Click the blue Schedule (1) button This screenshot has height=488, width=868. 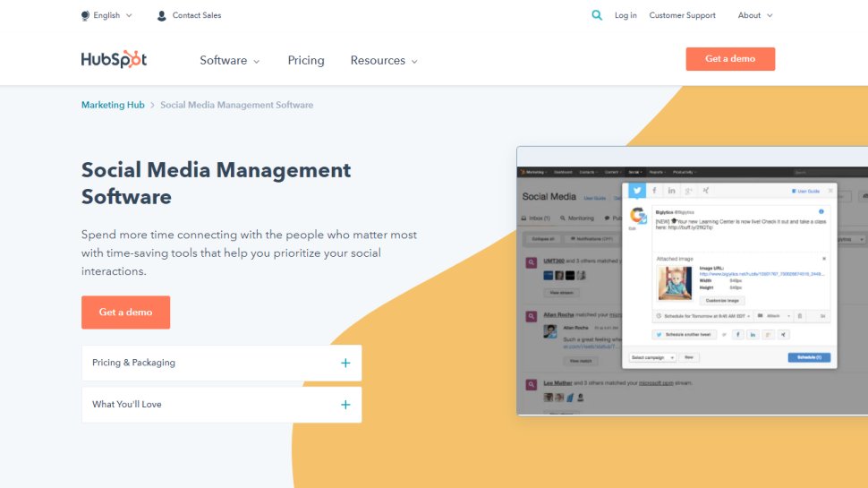(x=809, y=358)
